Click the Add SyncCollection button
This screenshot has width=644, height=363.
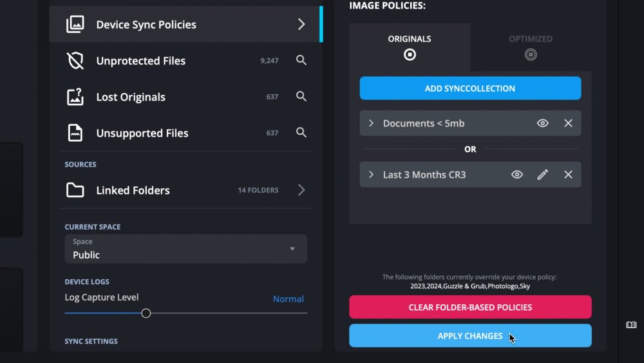point(470,88)
